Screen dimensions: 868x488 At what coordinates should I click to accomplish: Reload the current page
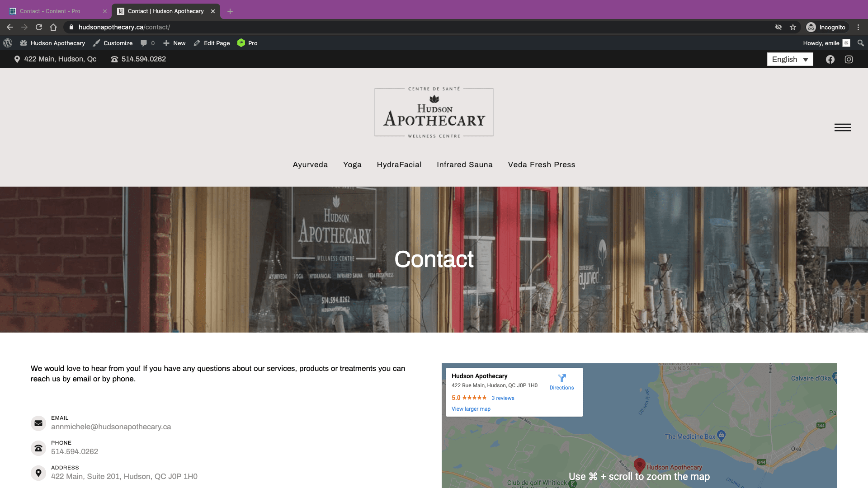(x=39, y=27)
